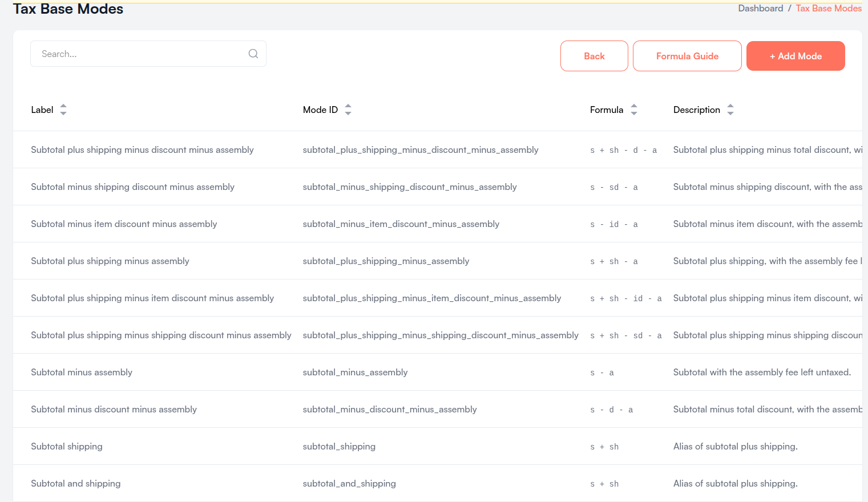Select 'Subtotal minus shipping discount minus assembly' label
Screen dimensions: 868x502
click(132, 187)
